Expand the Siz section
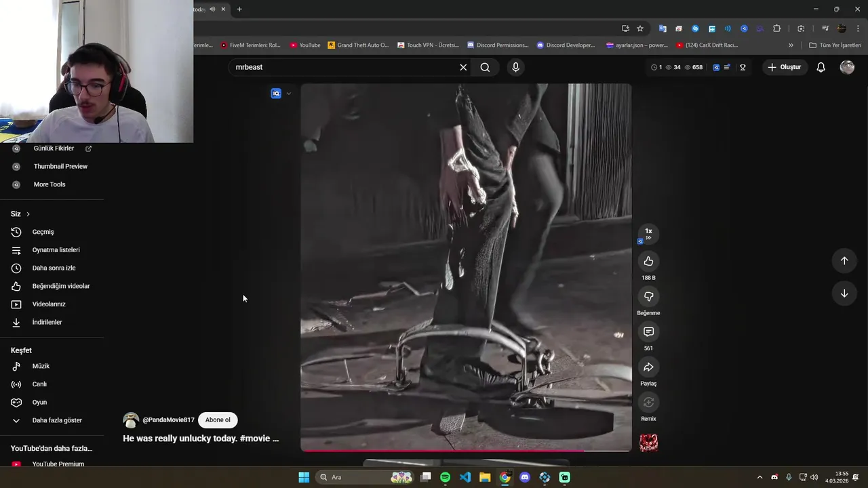This screenshot has width=868, height=488. [20, 213]
